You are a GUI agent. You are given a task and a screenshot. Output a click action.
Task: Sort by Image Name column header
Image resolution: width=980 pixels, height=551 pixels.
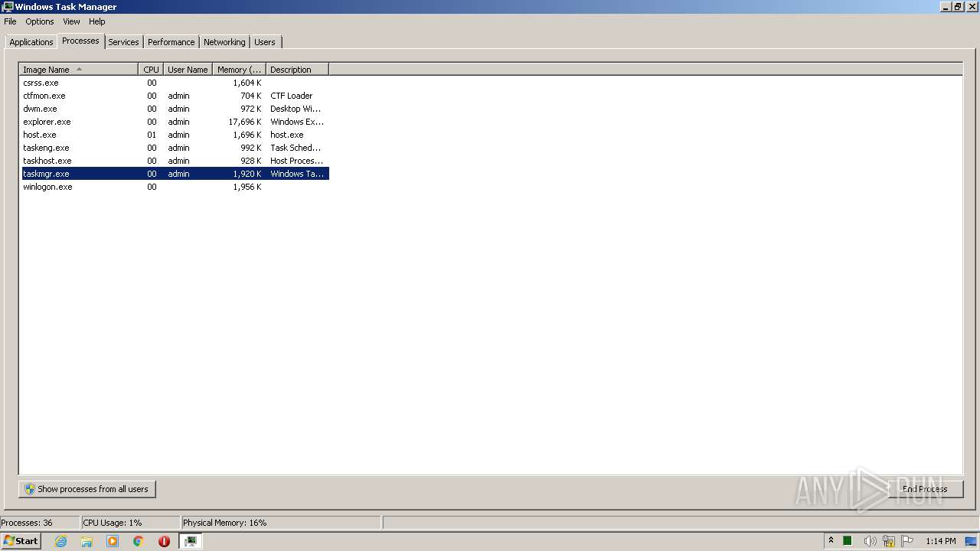click(79, 70)
